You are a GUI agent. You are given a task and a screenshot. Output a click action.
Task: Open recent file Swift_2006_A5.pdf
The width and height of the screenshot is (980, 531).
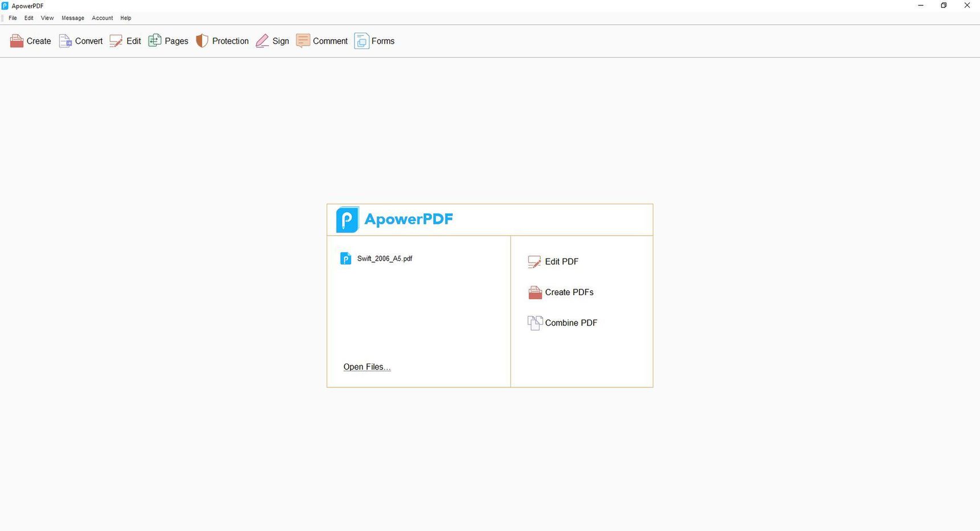[385, 259]
